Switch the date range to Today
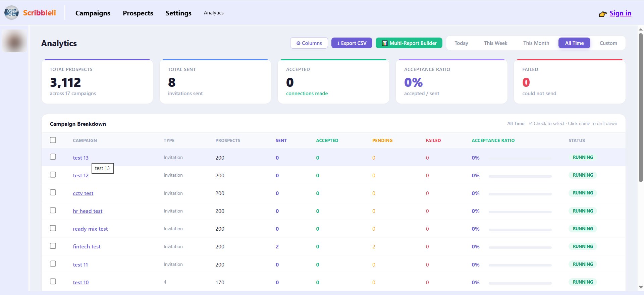 (461, 43)
